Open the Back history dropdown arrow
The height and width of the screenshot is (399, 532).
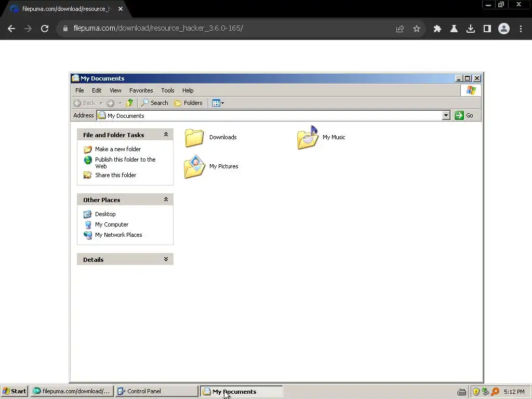click(x=101, y=103)
